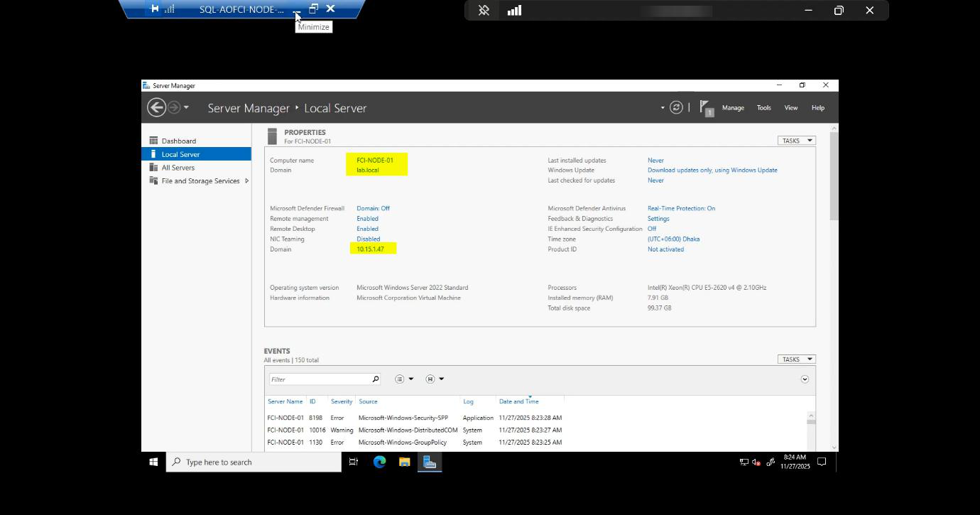
Task: Click IE Enhanced Security Configuration Off link
Action: 651,229
